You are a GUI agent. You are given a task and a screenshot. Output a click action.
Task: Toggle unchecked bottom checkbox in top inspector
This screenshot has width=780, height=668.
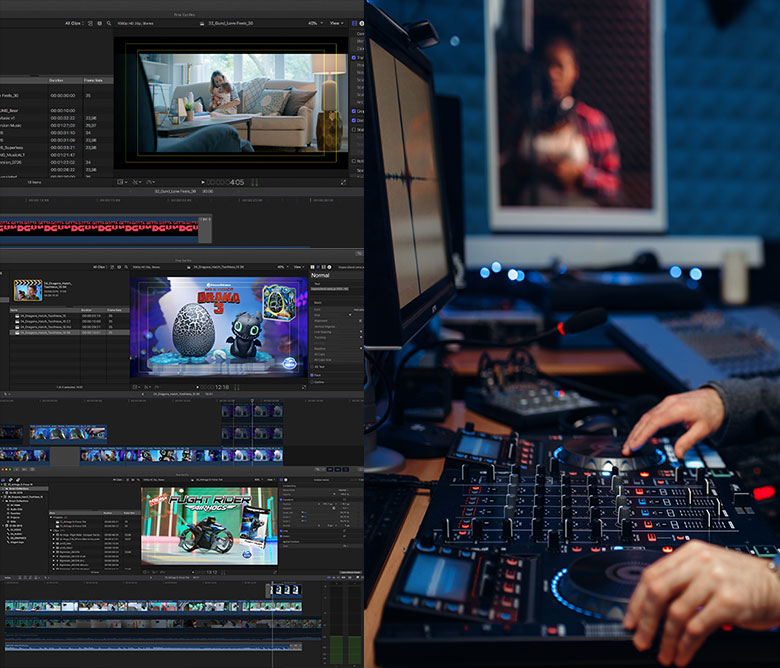click(x=354, y=161)
